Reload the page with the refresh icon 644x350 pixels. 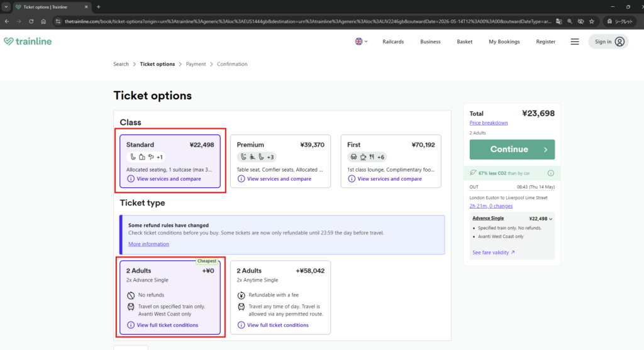point(31,21)
